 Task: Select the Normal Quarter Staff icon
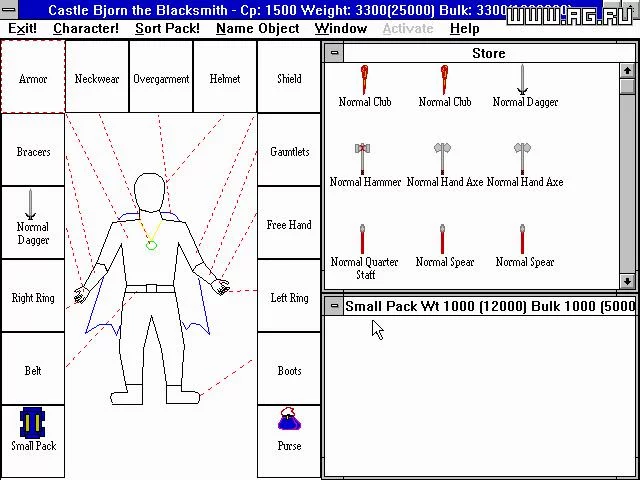pos(362,239)
